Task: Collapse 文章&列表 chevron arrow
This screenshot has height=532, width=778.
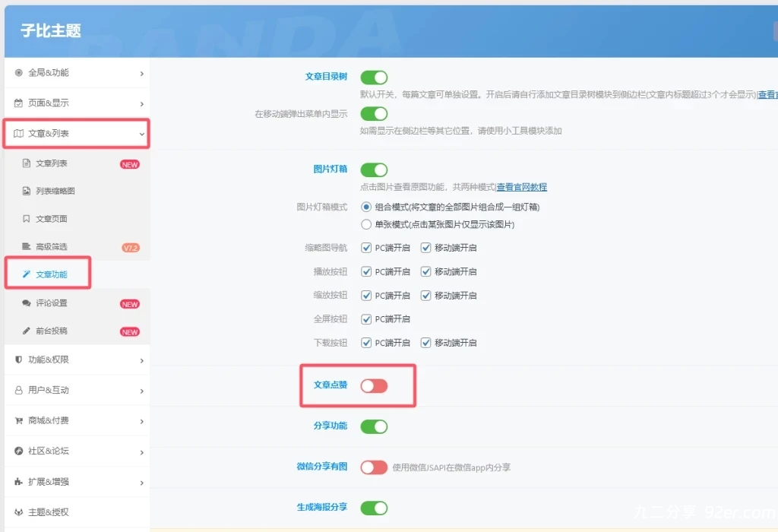Action: pyautogui.click(x=142, y=134)
